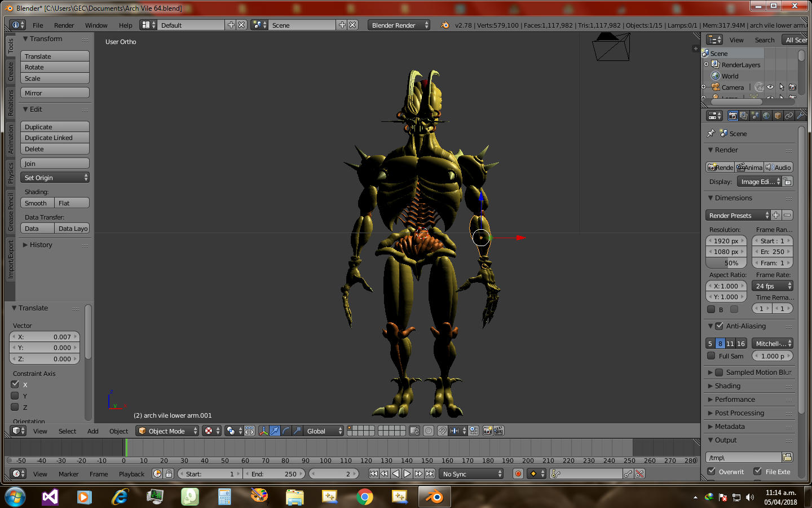Toggle the snap magnet icon
Viewport: 812px width, 508px height.
(x=443, y=431)
